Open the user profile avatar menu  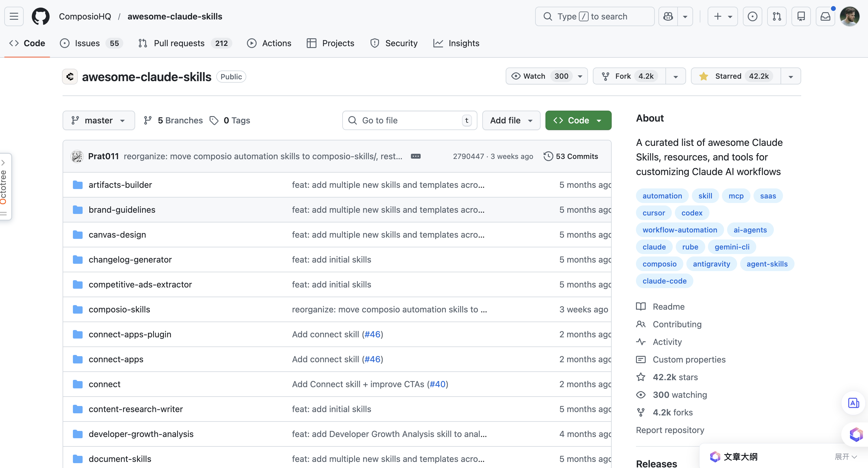[x=849, y=16]
